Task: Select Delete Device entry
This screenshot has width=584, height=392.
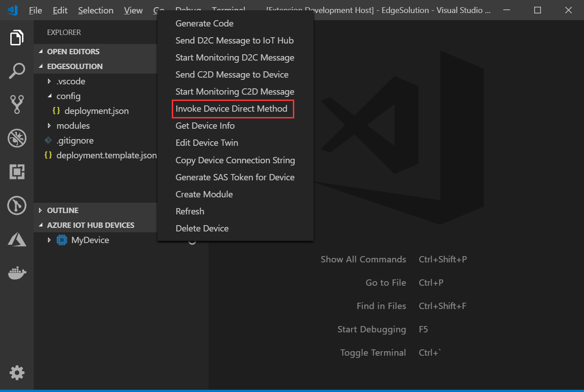Action: (235, 228)
